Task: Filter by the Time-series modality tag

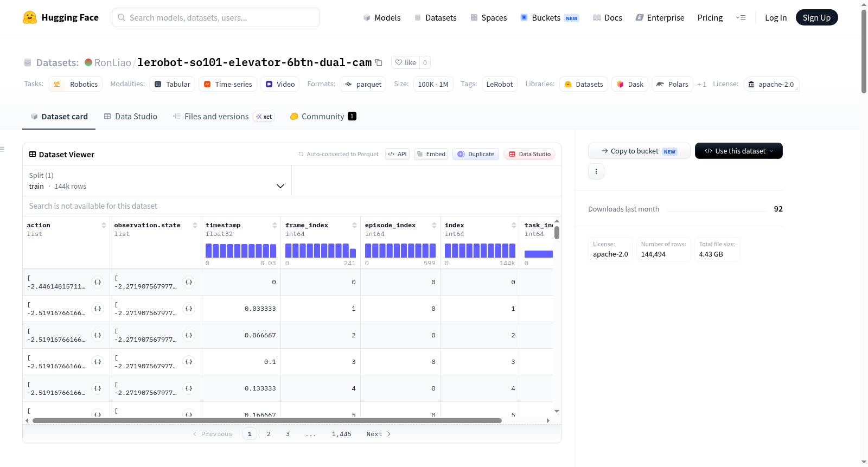Action: (228, 84)
